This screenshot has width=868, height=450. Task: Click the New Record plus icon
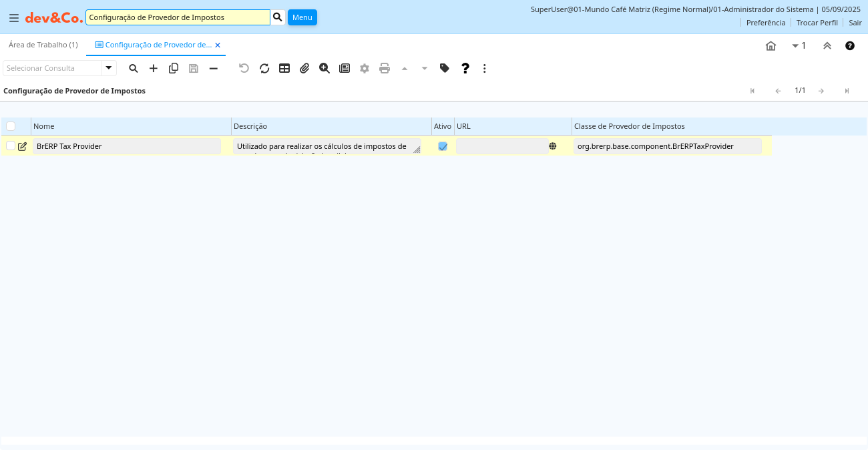(x=154, y=68)
